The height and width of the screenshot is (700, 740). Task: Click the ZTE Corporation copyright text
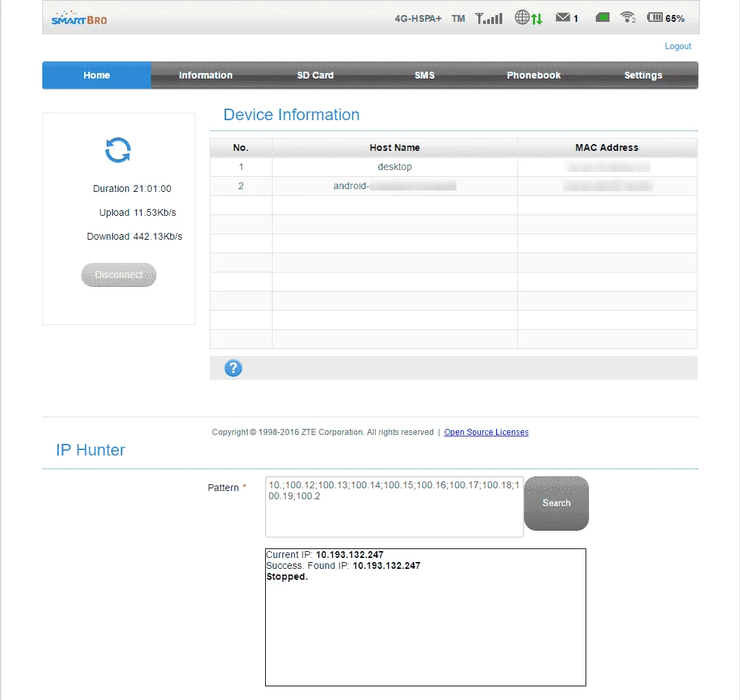(323, 432)
